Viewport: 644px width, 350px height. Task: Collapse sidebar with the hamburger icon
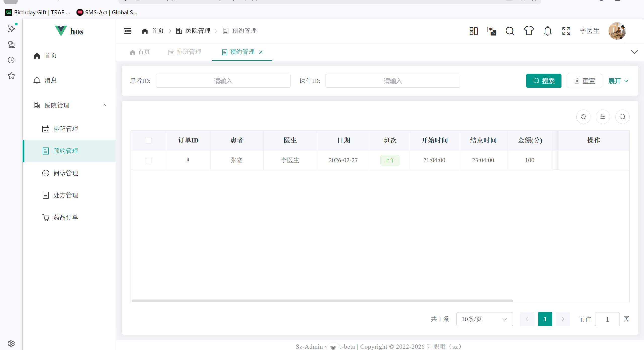[128, 31]
